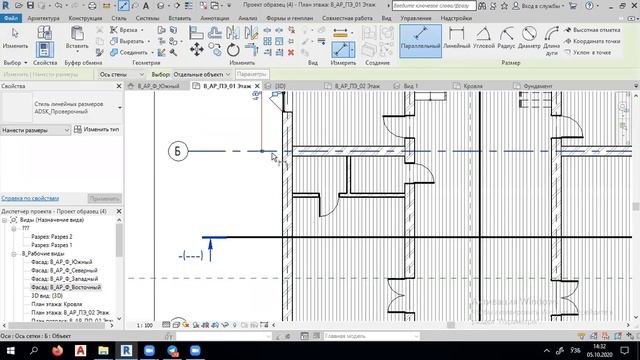Open the Вырезать dropdown arrow
Image resolution: width=640 pixels, height=360 pixels.
click(149, 41)
